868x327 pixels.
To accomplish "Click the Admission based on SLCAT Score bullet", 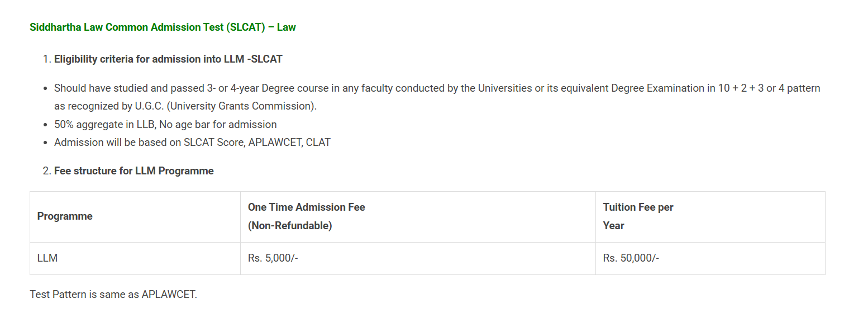I will 192,142.
